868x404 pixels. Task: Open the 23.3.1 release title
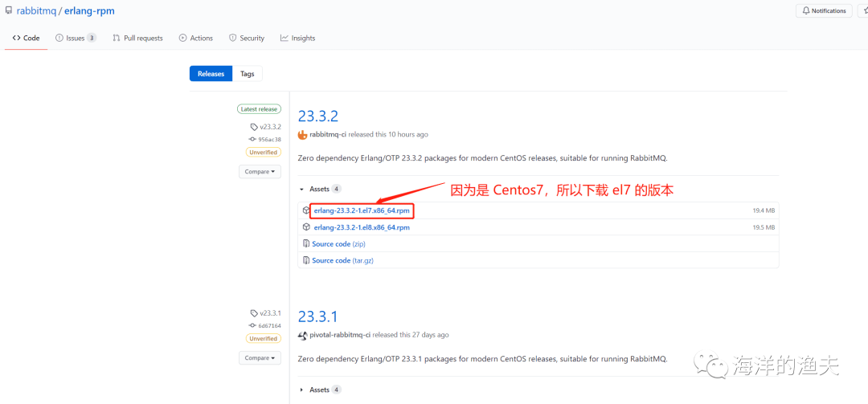tap(317, 316)
